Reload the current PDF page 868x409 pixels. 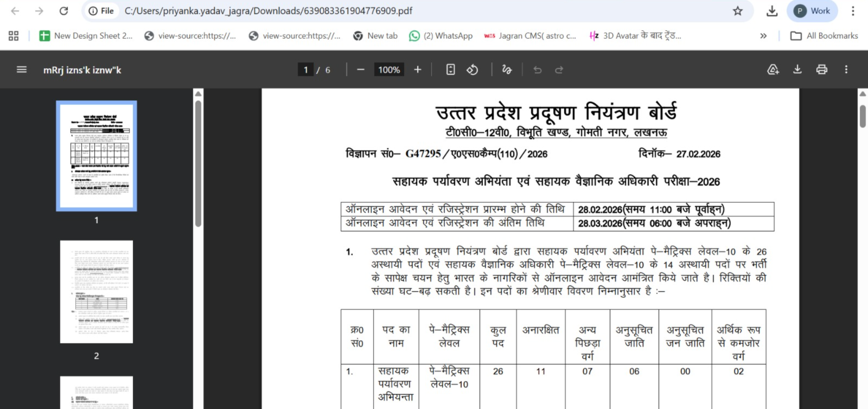pos(63,11)
